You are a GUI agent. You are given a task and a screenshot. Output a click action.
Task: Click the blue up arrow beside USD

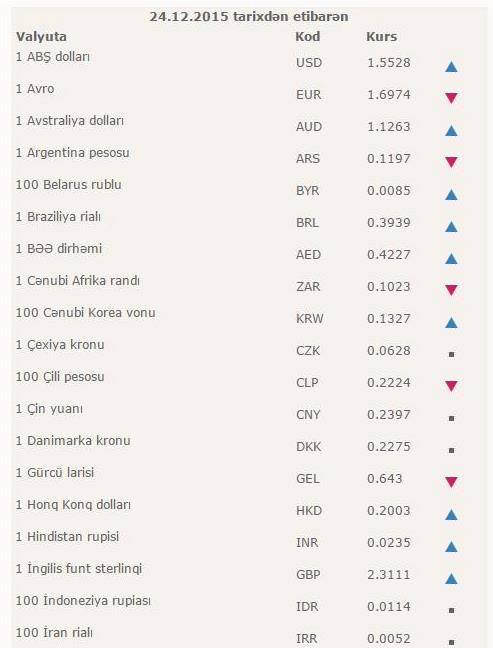[451, 67]
